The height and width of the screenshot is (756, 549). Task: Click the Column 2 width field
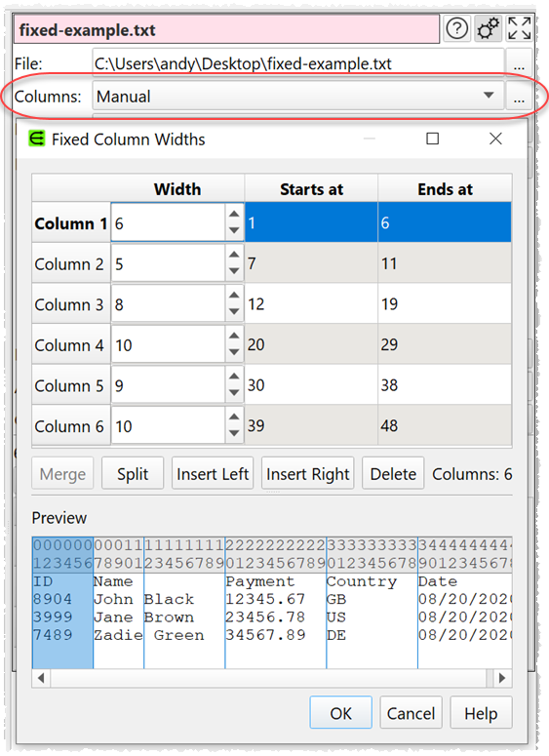click(x=168, y=263)
